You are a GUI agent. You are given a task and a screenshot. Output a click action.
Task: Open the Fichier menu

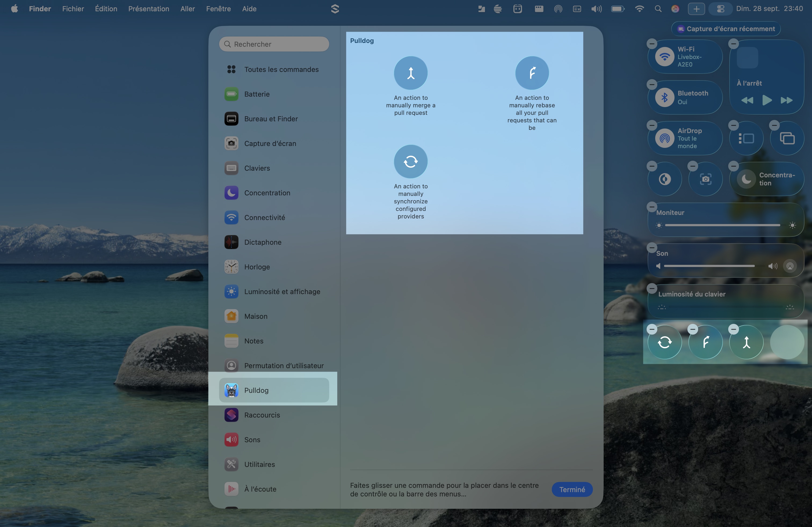[x=73, y=9]
